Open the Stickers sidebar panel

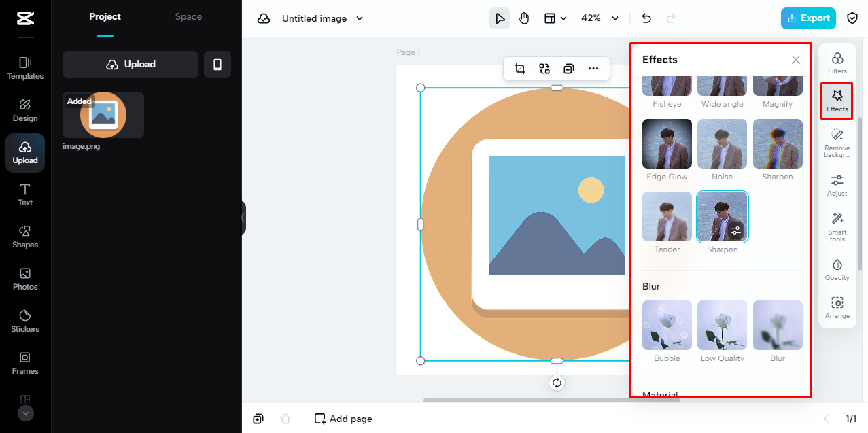pyautogui.click(x=25, y=321)
